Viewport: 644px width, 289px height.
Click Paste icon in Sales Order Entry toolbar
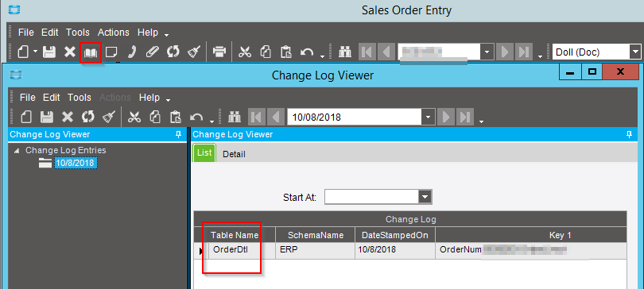pos(286,52)
